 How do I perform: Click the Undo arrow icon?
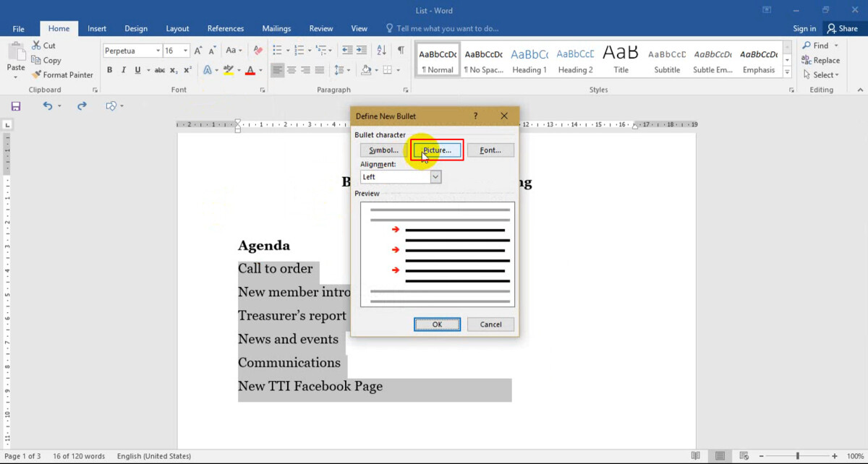[48, 106]
